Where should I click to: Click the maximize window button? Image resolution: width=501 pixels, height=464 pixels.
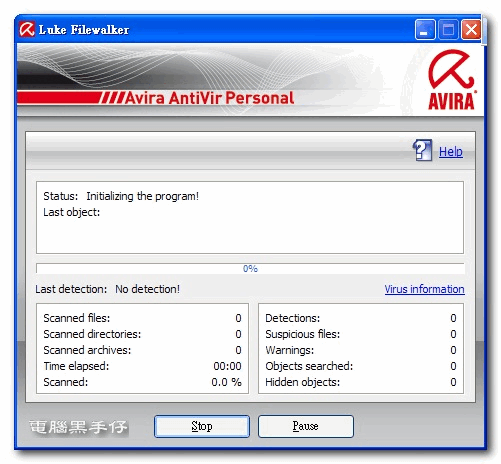pyautogui.click(x=448, y=30)
